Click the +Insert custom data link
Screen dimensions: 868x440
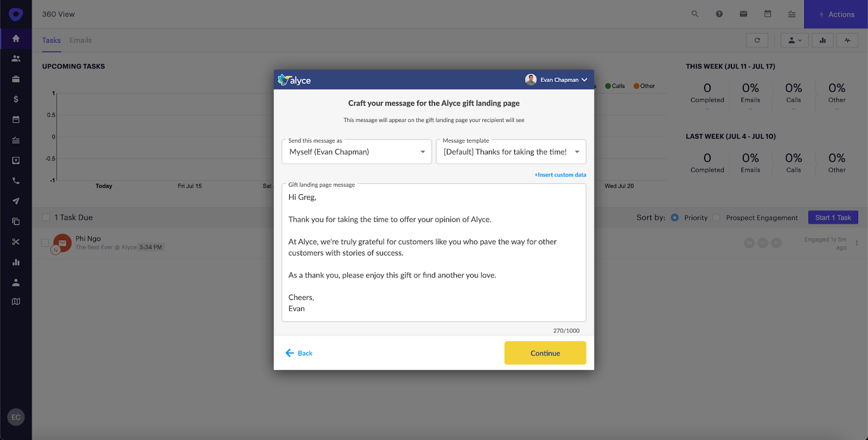point(560,175)
